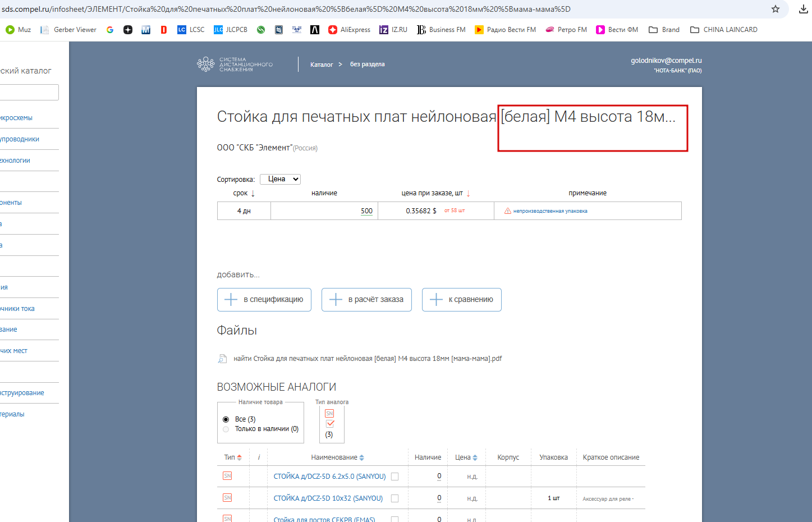Check box next to СТОЙКА д/DCZ-5D 10x32

[394, 498]
